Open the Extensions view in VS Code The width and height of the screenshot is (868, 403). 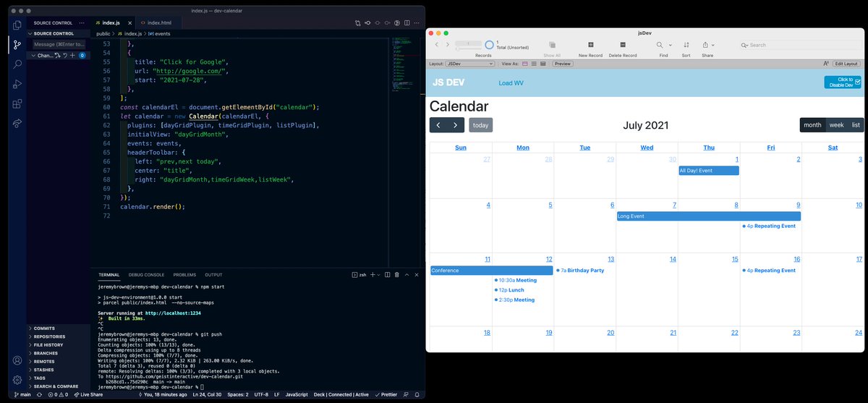[x=17, y=103]
